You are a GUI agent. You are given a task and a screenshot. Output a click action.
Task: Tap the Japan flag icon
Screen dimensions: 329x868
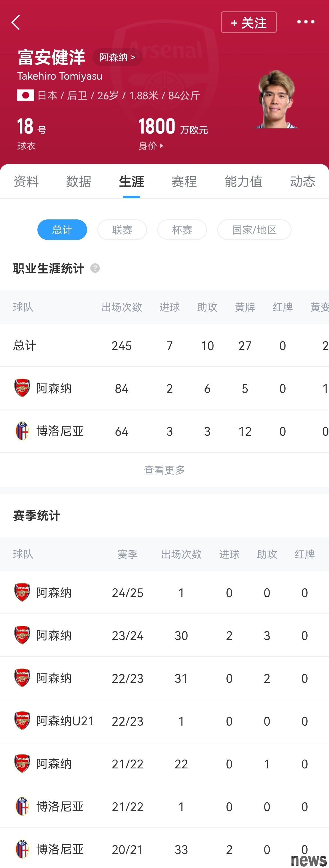click(x=26, y=95)
